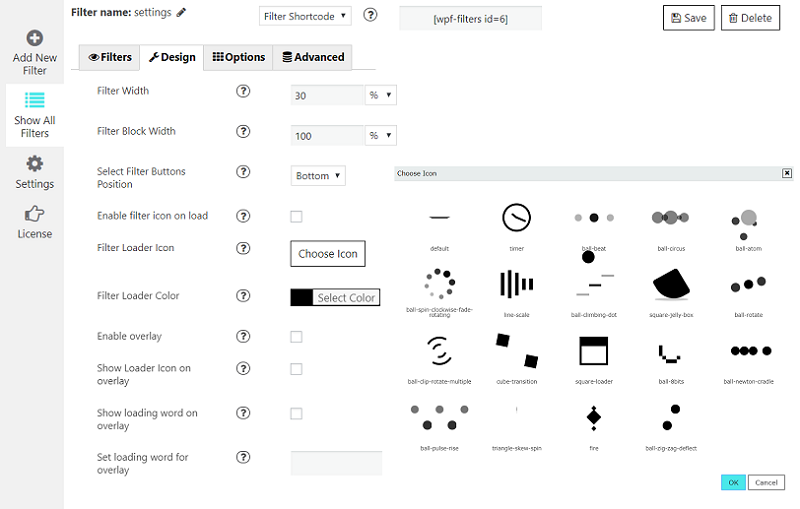800x509 pixels.
Task: Click the pencil icon to edit filter name
Action: pos(181,13)
